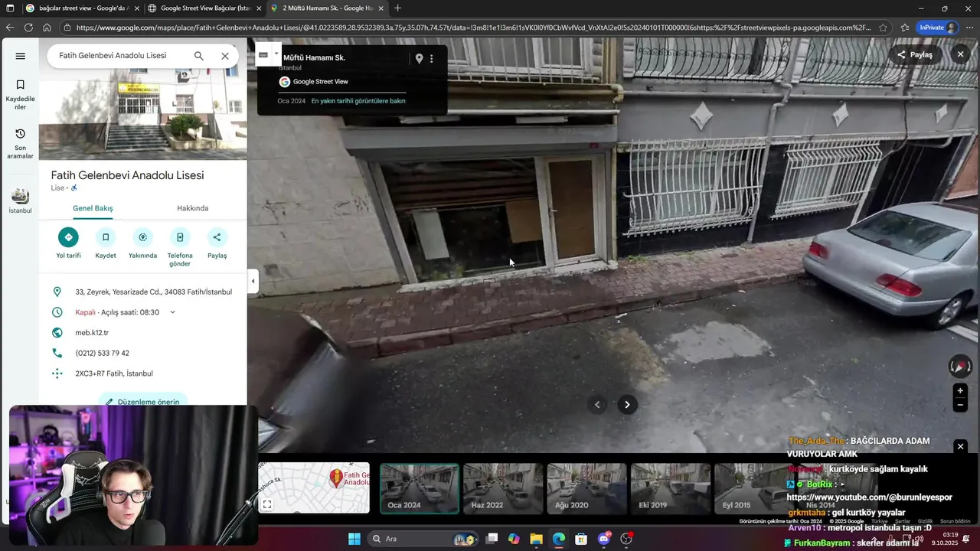Go to browser home page
The image size is (980, 551).
pyautogui.click(x=47, y=28)
